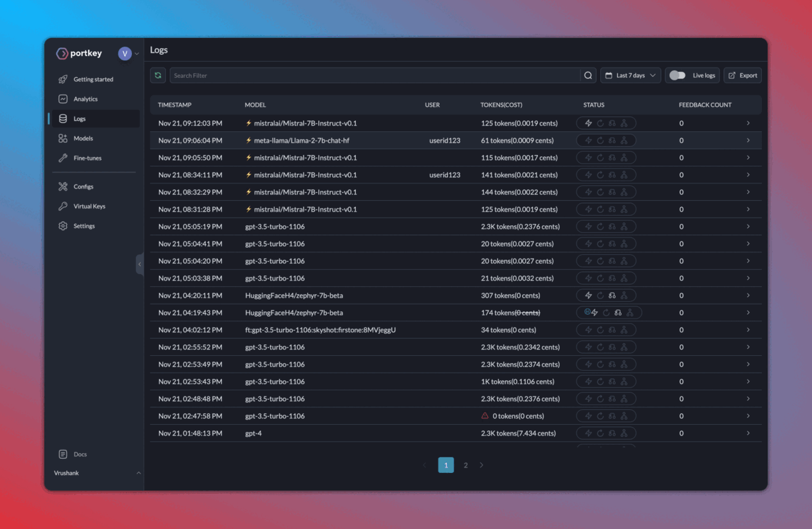Image resolution: width=812 pixels, height=529 pixels.
Task: Click the refresh logs icon beside the search filter
Action: click(x=158, y=75)
